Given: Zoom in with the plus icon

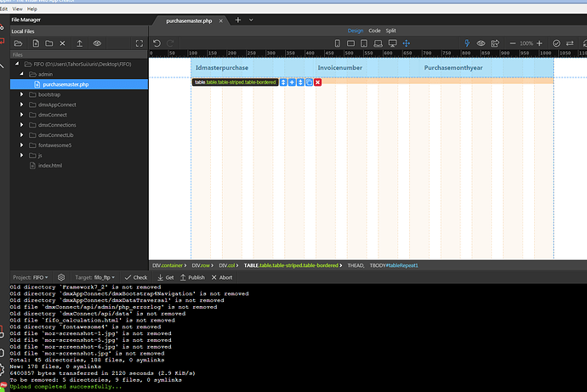Looking at the screenshot, I should click(x=539, y=43).
